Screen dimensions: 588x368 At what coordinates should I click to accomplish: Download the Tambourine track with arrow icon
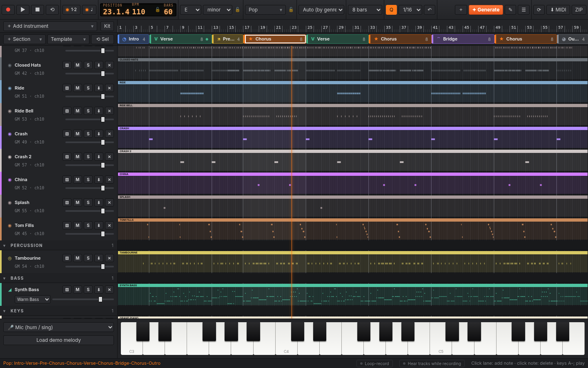tap(99, 258)
